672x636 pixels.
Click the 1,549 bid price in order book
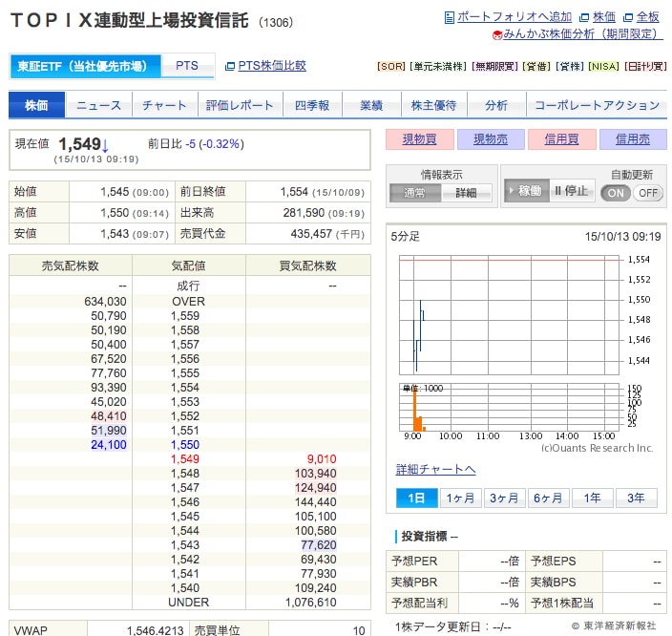point(185,459)
